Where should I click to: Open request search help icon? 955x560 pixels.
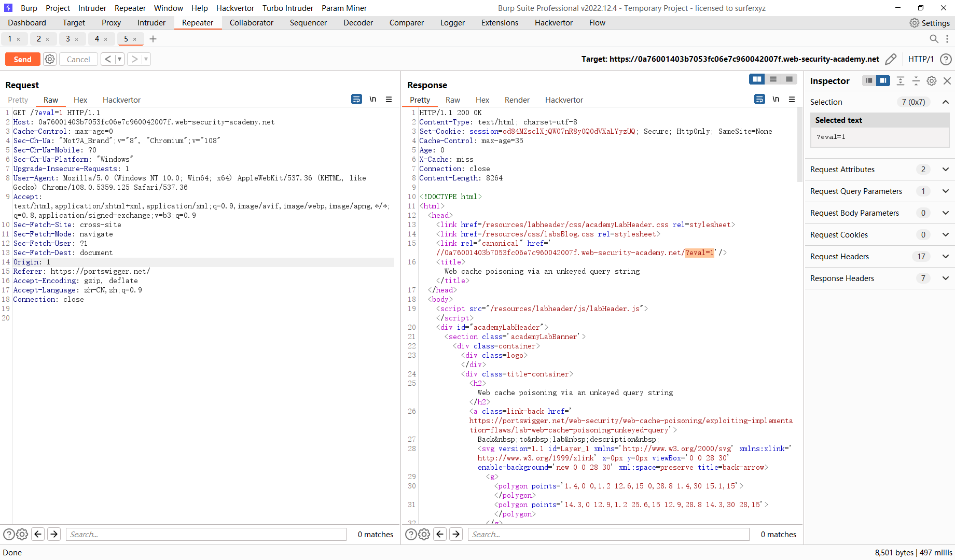tap(9, 535)
